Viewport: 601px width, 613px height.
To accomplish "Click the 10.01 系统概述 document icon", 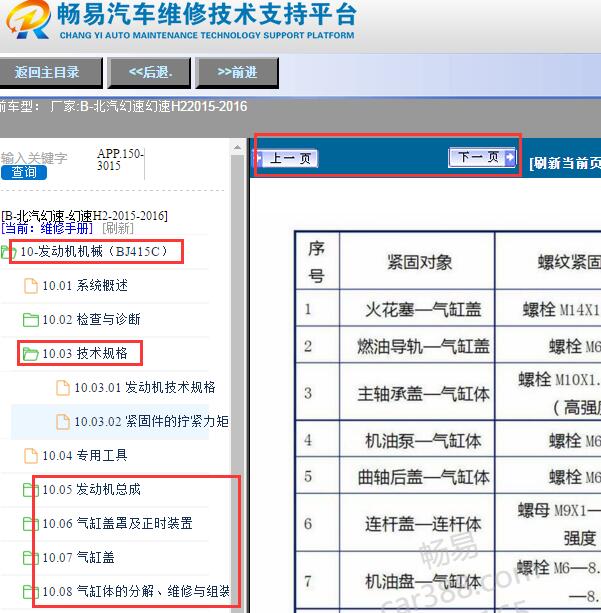I will click(31, 286).
